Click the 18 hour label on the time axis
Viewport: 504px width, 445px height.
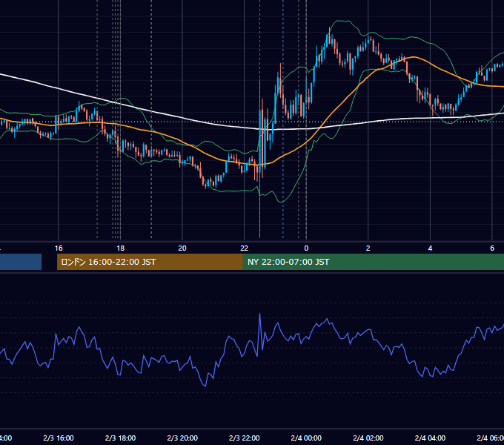[120, 248]
